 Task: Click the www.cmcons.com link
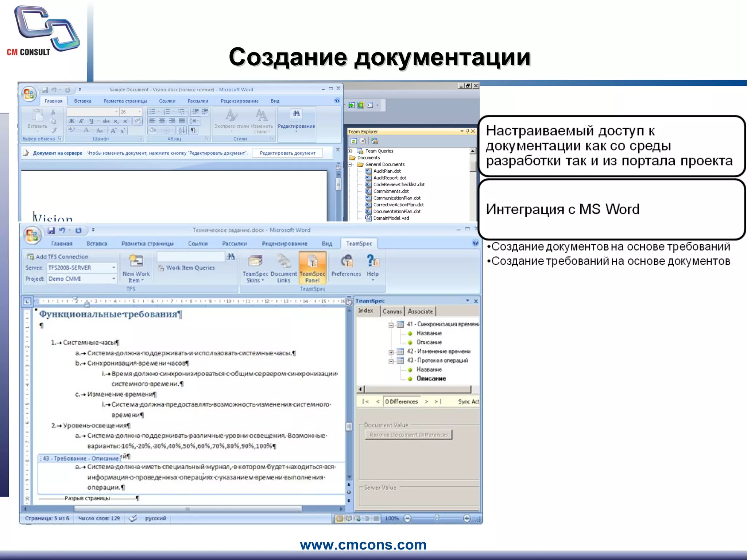click(363, 545)
